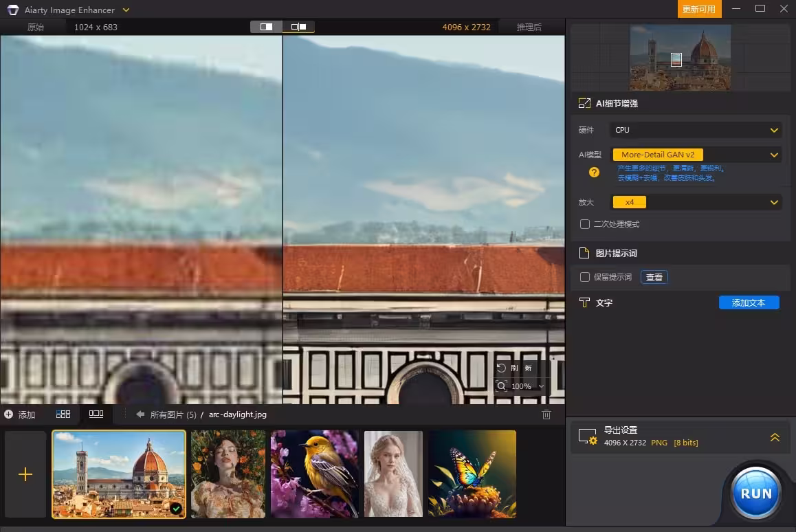Screen dimensions: 796x532
Task: Open the 100% zoom level dropdown
Action: click(541, 386)
